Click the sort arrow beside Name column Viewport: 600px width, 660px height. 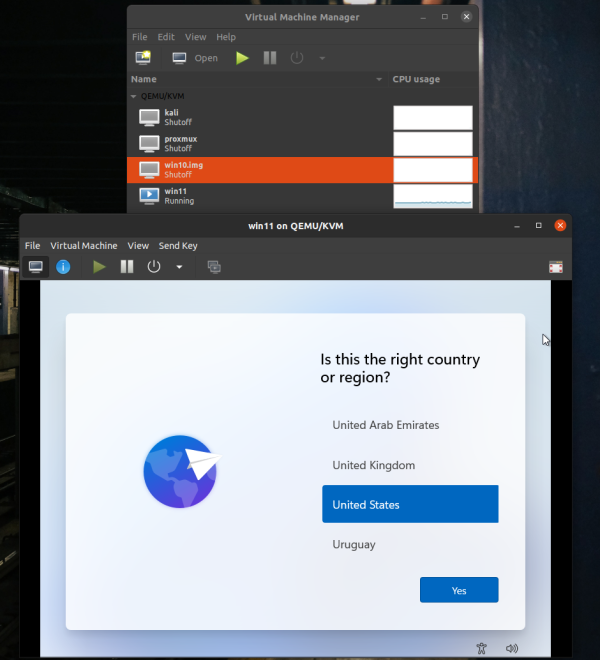[379, 79]
